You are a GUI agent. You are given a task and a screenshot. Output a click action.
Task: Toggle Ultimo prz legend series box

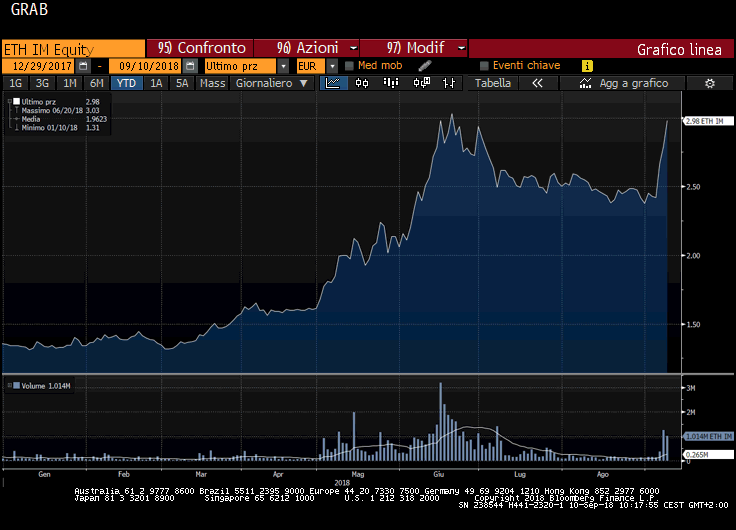point(16,102)
